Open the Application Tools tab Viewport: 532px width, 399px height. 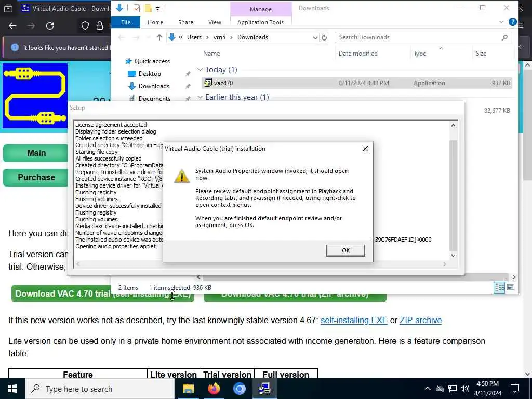point(260,22)
